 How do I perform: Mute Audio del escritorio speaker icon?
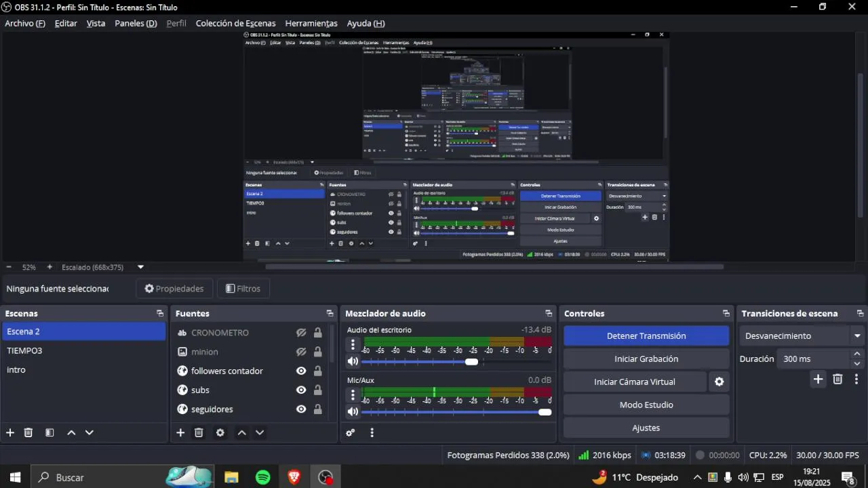(353, 361)
